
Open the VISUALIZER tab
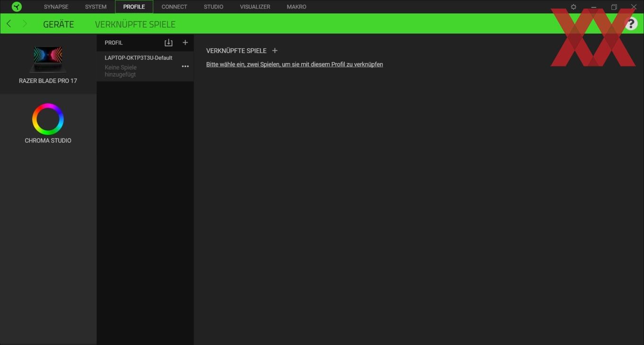[x=255, y=7]
